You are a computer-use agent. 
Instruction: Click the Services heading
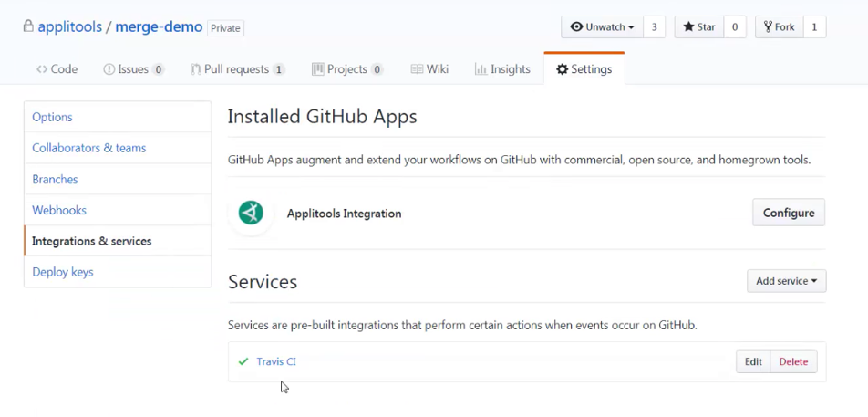tap(263, 281)
